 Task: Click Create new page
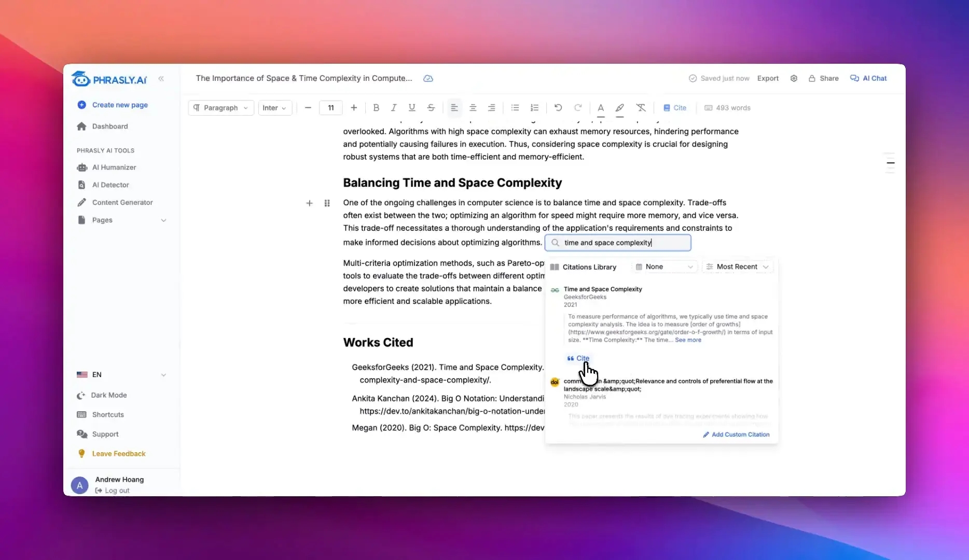coord(113,105)
